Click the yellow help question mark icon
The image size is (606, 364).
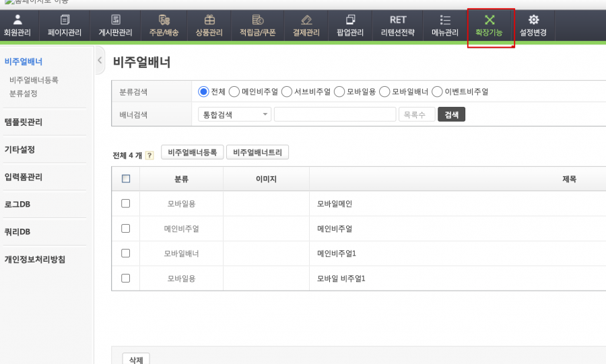coord(149,155)
